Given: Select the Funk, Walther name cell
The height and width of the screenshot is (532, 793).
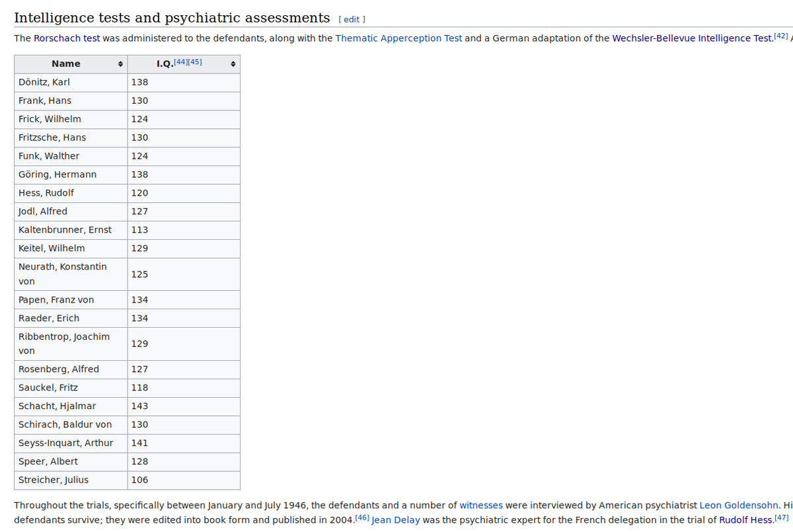Looking at the screenshot, I should pos(71,157).
